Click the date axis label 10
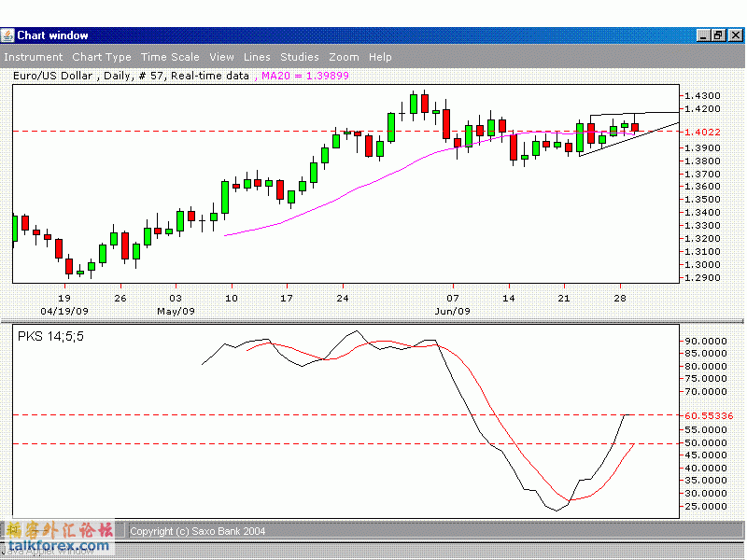Screen dimensions: 747x560 pyautogui.click(x=231, y=298)
